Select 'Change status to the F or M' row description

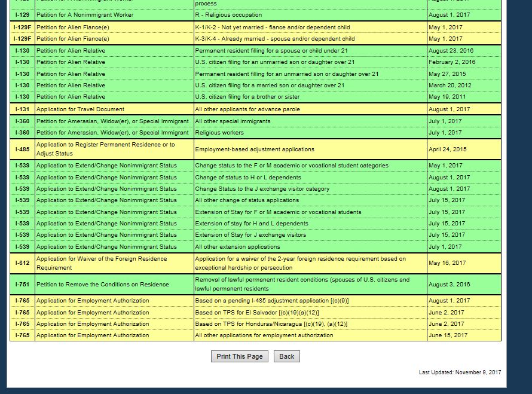pyautogui.click(x=292, y=166)
